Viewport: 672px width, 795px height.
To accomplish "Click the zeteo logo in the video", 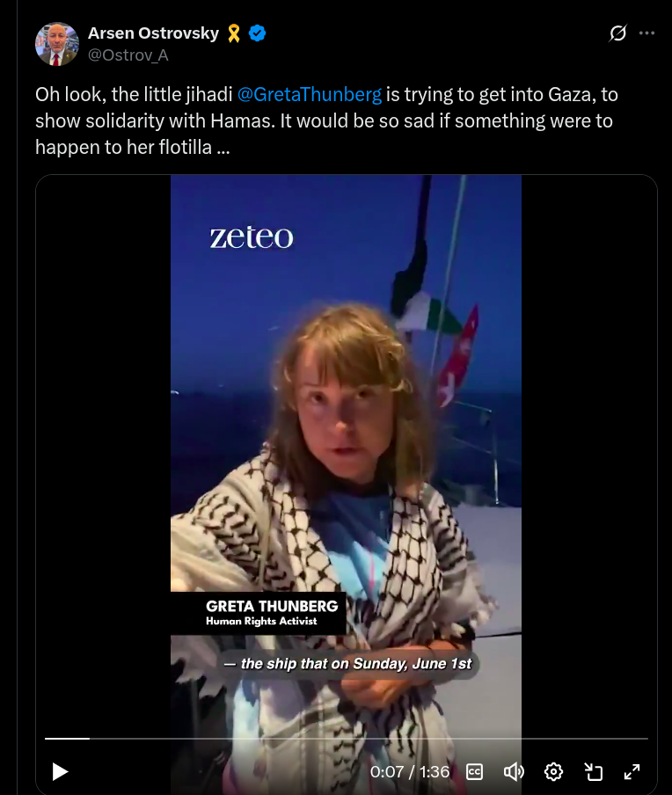I will 252,237.
